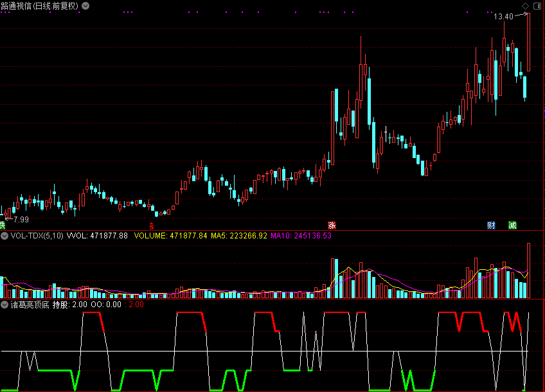Click the 7.99 low price label
This screenshot has height=392, width=545.
tap(21, 220)
